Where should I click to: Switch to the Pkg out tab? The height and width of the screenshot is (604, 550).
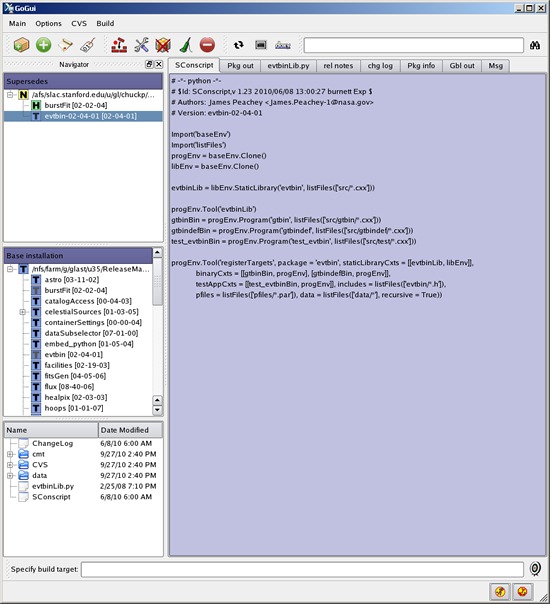pos(240,66)
